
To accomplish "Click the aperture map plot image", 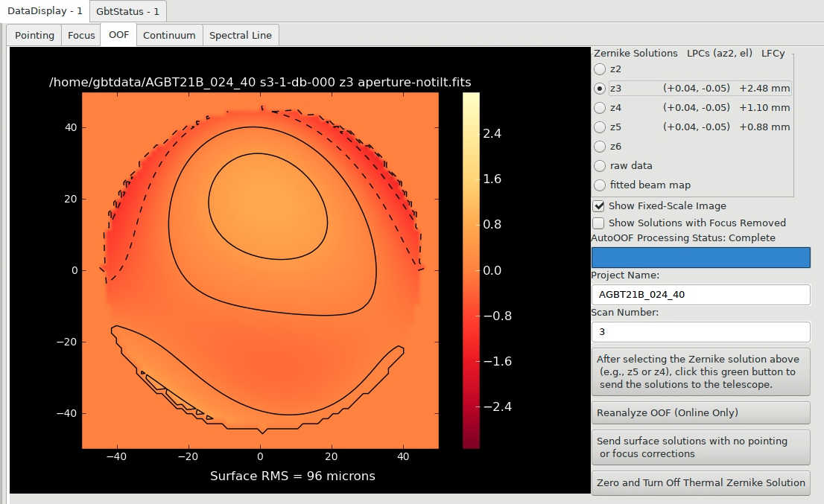I will (x=260, y=270).
